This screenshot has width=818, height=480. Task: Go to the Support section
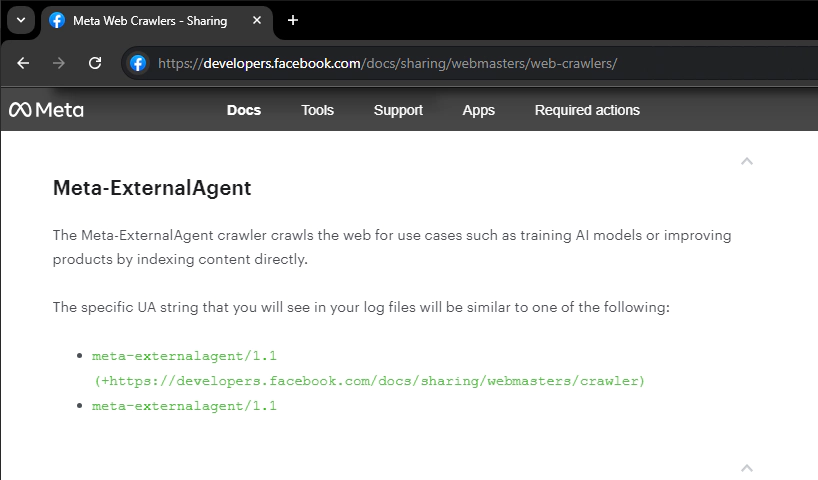pyautogui.click(x=398, y=110)
